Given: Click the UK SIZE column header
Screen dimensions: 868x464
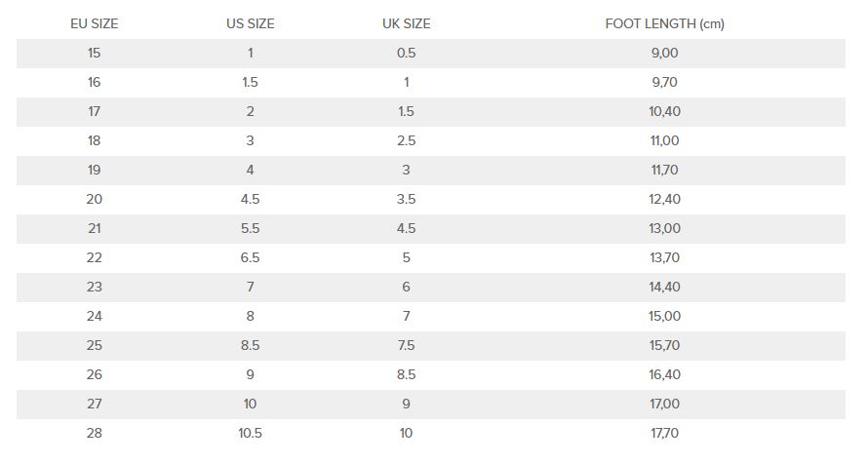Looking at the screenshot, I should (x=406, y=23).
